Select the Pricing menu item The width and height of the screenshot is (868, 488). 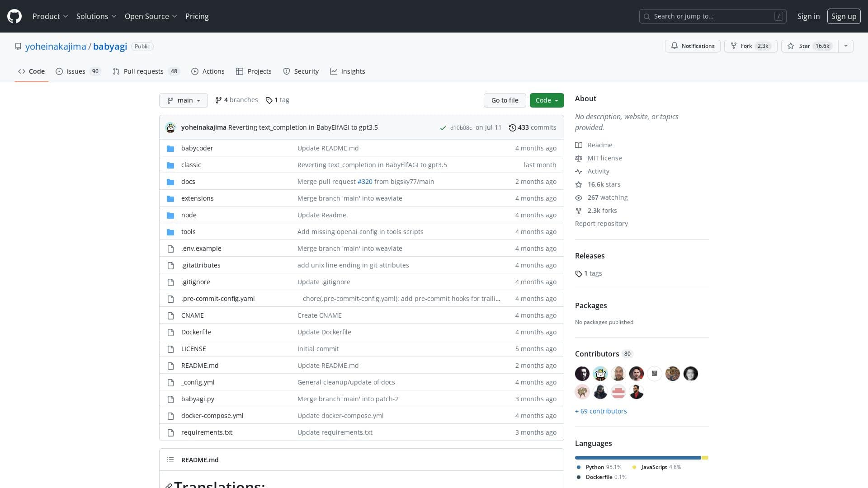pyautogui.click(x=197, y=16)
